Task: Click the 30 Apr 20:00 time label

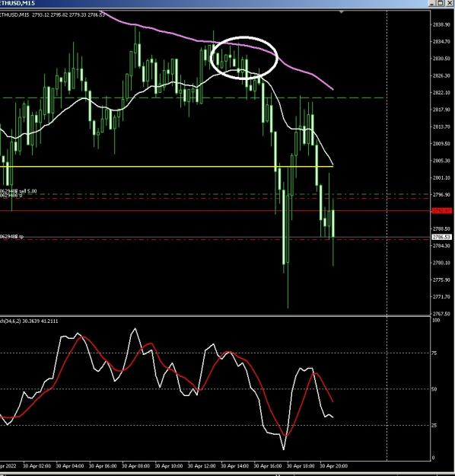Action: (x=334, y=465)
